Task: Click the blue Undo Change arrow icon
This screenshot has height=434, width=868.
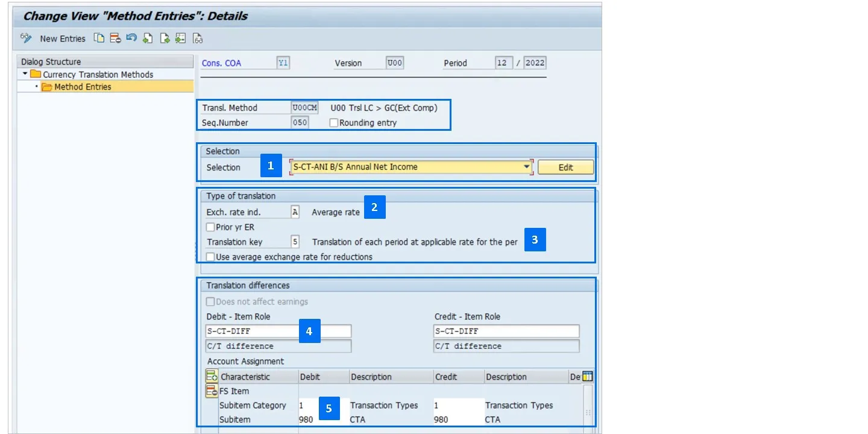Action: 131,39
